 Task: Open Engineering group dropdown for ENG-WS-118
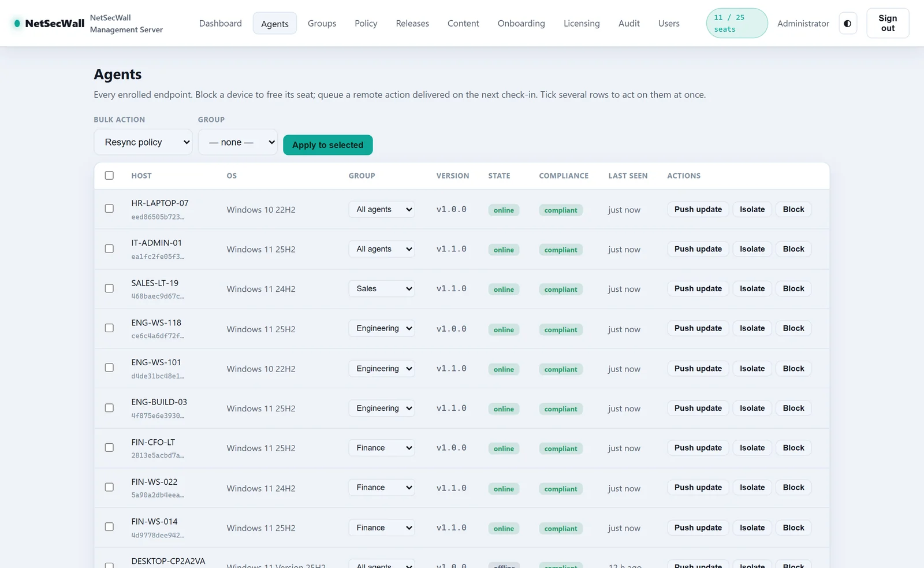point(382,328)
